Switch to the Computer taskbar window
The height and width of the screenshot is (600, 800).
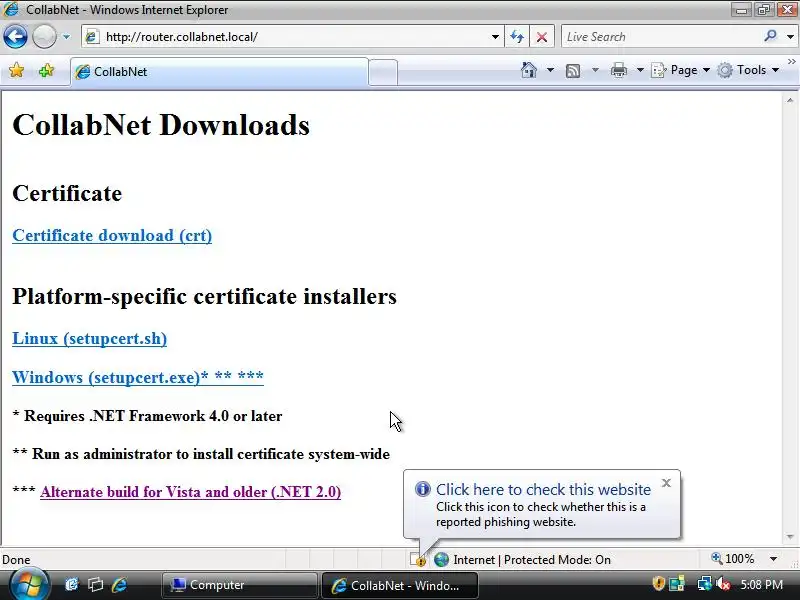pyautogui.click(x=240, y=585)
